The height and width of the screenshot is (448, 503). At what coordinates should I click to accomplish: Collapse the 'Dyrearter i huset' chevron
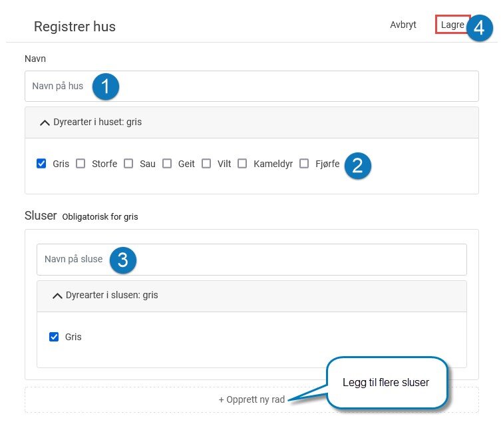tap(45, 122)
